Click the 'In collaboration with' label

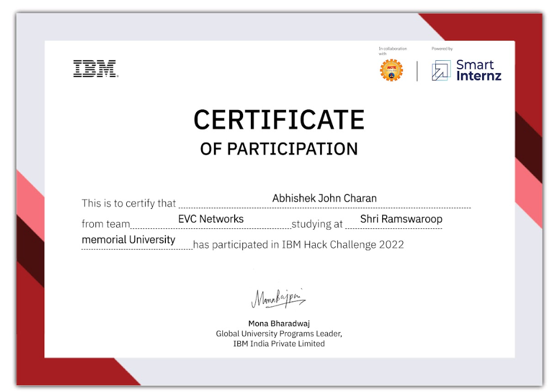393,51
